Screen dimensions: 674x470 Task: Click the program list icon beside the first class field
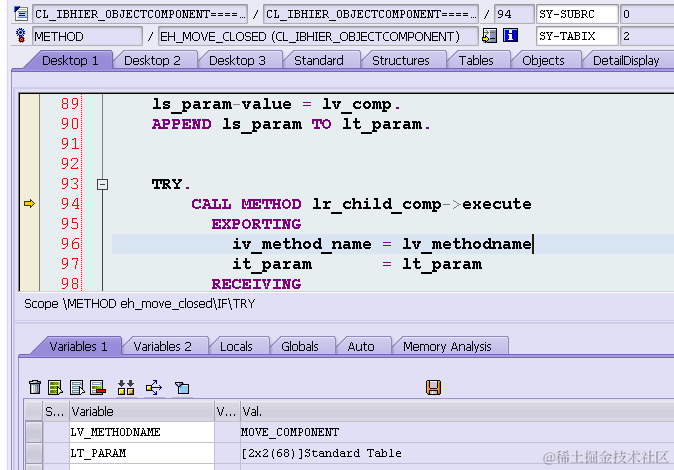coord(20,14)
